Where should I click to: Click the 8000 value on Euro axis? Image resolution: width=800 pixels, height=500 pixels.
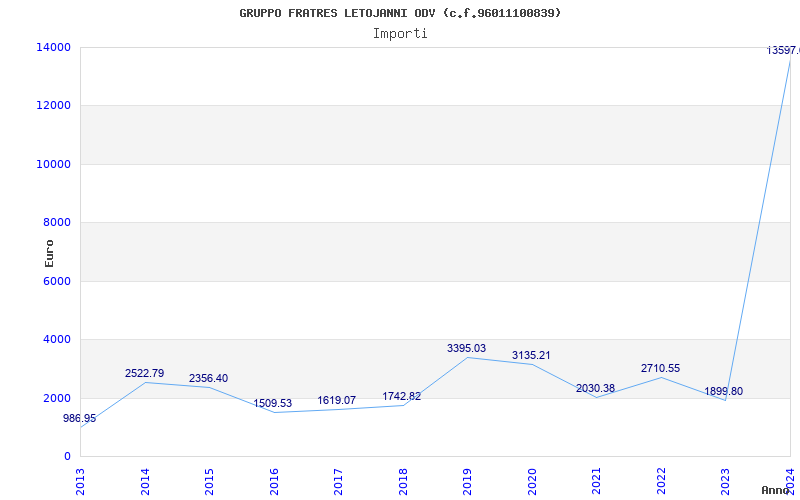pyautogui.click(x=57, y=223)
